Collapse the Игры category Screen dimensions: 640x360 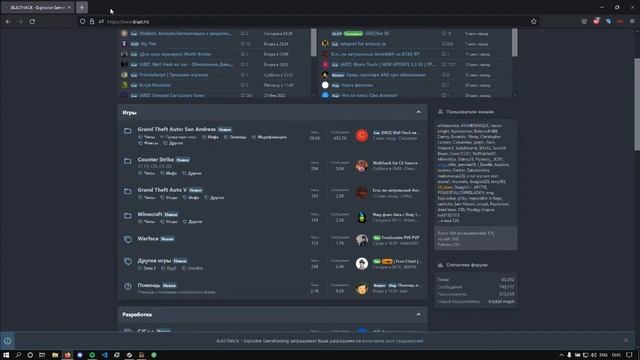click(418, 112)
